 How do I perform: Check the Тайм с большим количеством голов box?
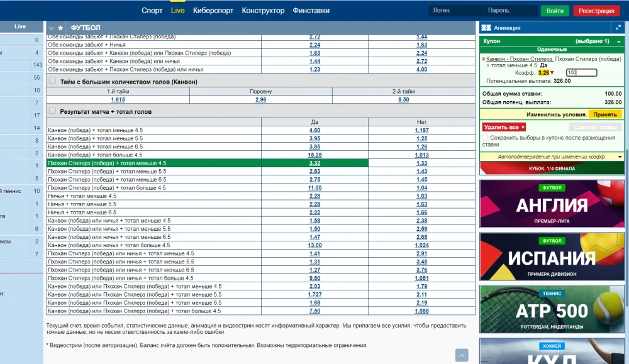click(53, 81)
